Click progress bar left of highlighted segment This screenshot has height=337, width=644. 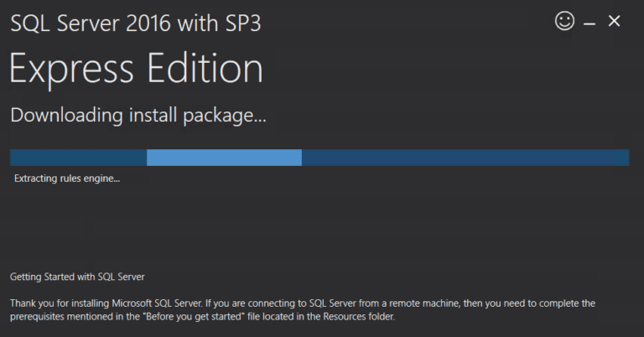click(x=78, y=158)
